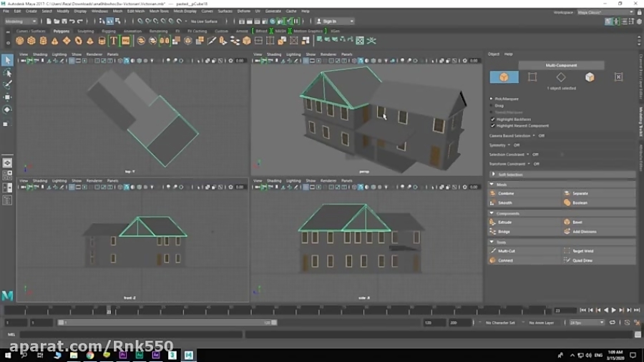Open the Edit Mesh menu

(135, 11)
